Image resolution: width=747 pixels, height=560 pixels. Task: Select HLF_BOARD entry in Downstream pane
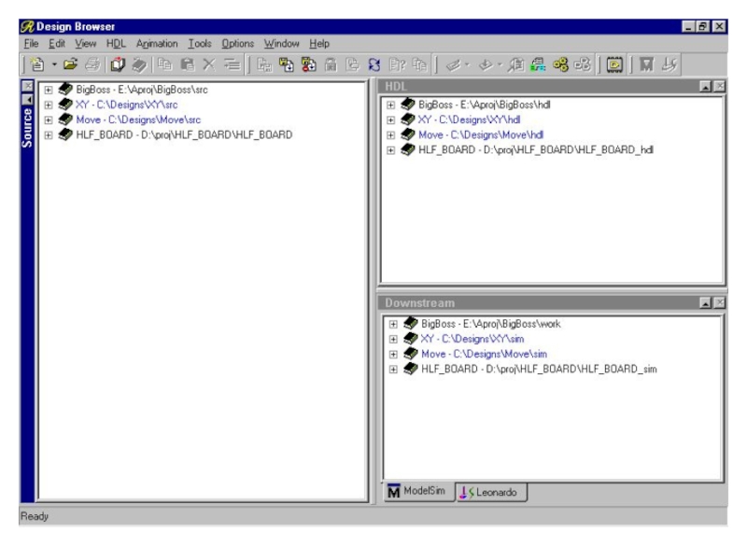[x=539, y=370]
